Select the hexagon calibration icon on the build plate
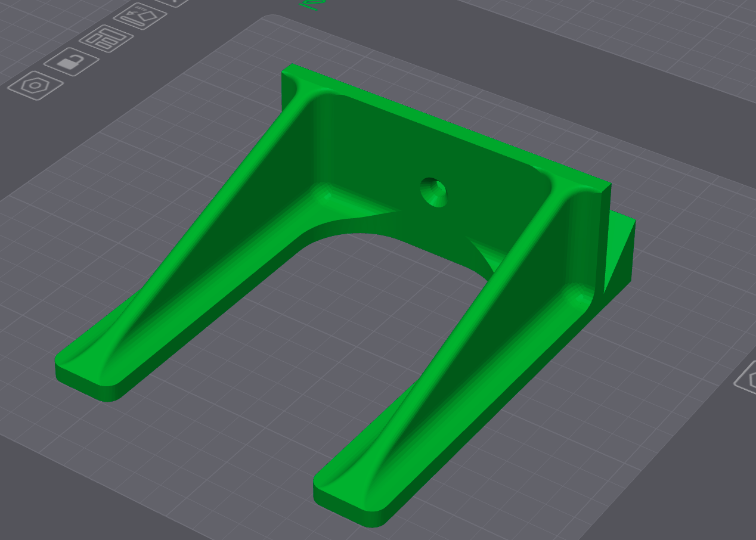This screenshot has height=540, width=756. click(x=34, y=86)
